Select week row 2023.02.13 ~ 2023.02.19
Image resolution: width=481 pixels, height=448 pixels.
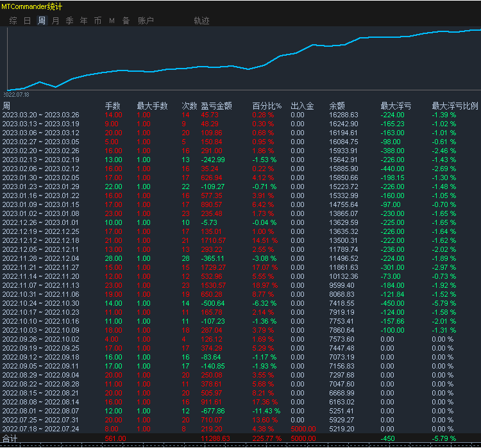coord(240,160)
